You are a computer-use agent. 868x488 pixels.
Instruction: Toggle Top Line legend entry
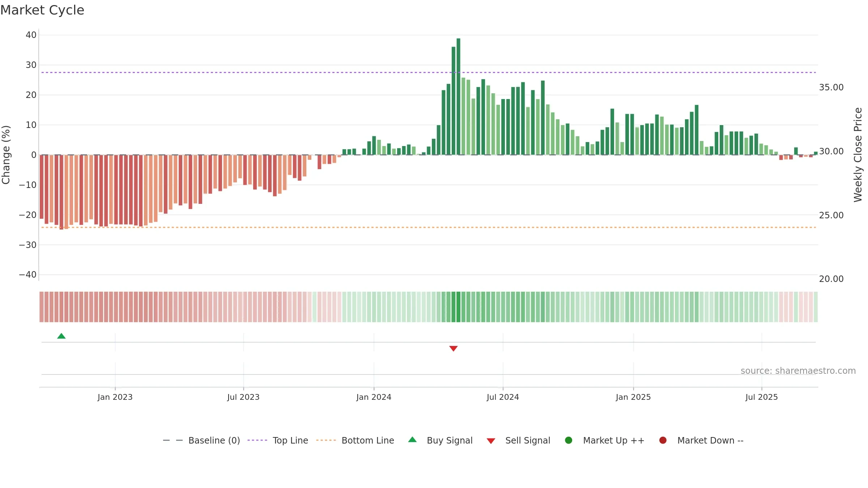tap(278, 440)
